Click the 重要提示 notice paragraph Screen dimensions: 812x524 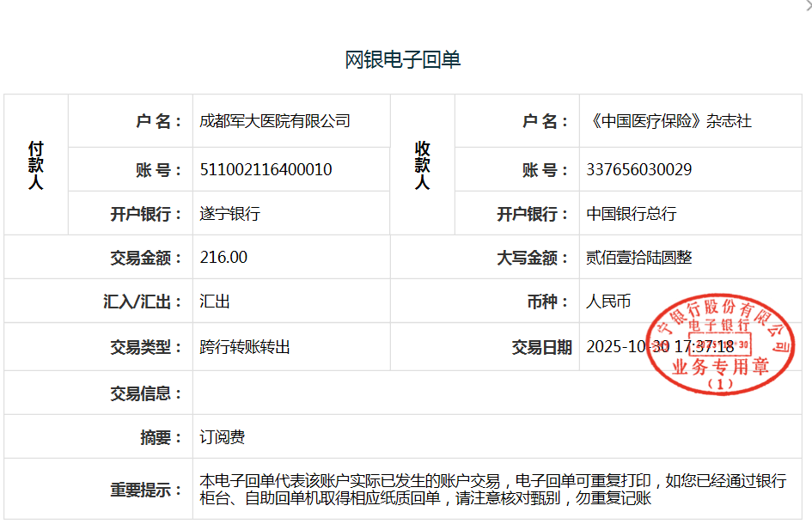[491, 490]
